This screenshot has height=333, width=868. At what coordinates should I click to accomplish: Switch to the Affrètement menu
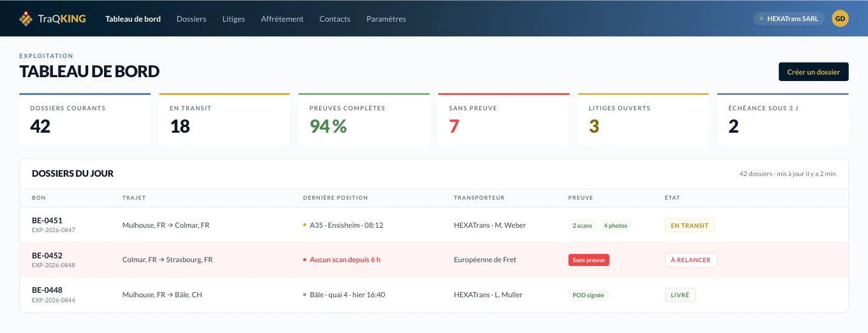[x=282, y=18]
